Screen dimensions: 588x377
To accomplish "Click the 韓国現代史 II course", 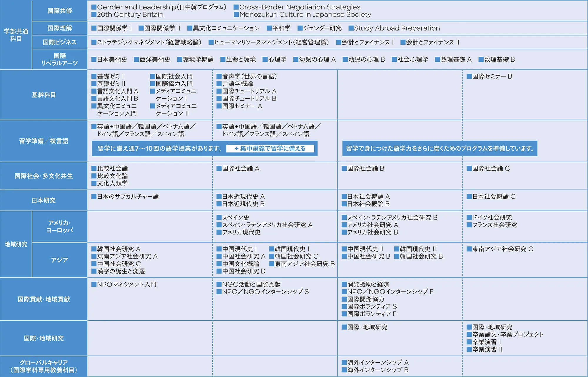I will click(x=415, y=249).
